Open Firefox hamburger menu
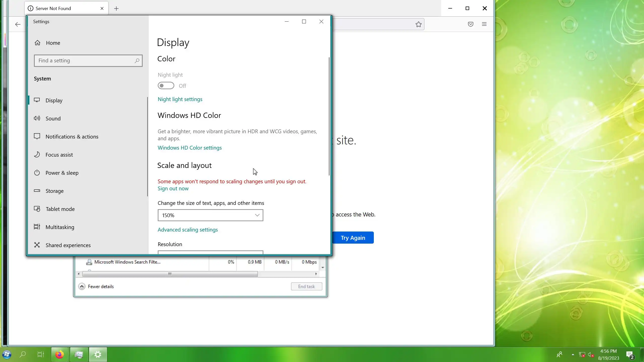The image size is (644, 362). coord(484,24)
